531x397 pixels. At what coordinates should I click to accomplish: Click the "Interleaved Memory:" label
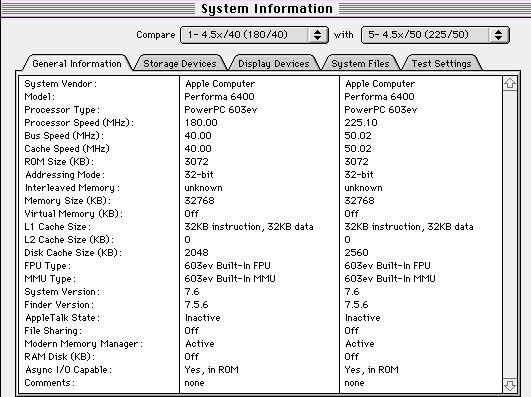click(72, 188)
